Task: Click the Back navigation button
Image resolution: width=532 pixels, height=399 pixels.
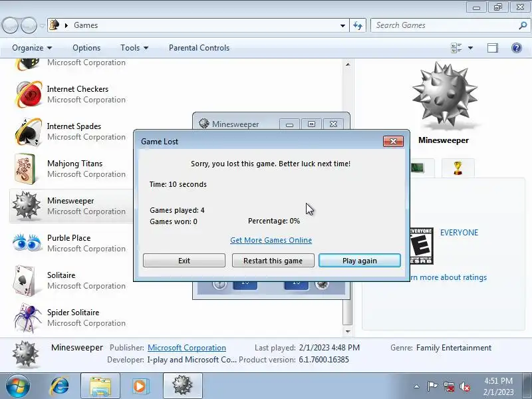Action: 10,25
